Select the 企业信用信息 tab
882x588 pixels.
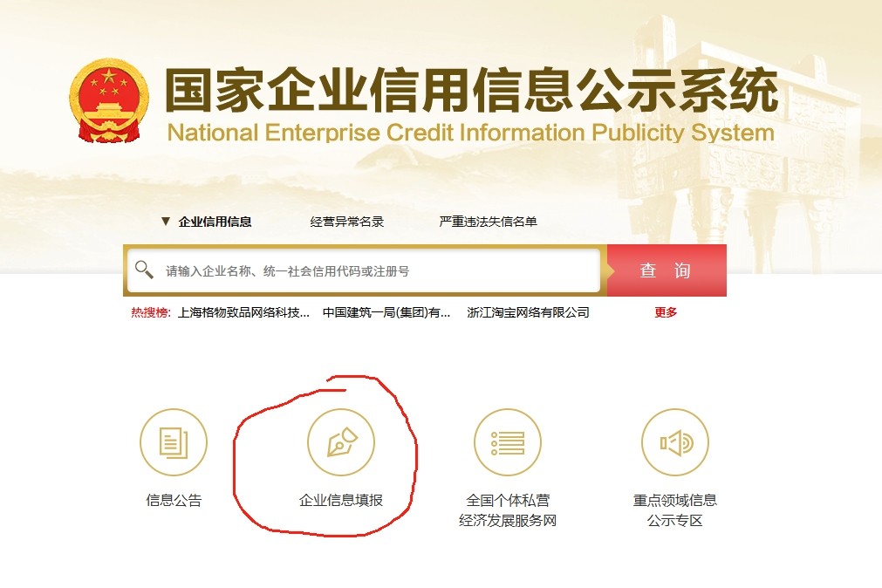(215, 222)
